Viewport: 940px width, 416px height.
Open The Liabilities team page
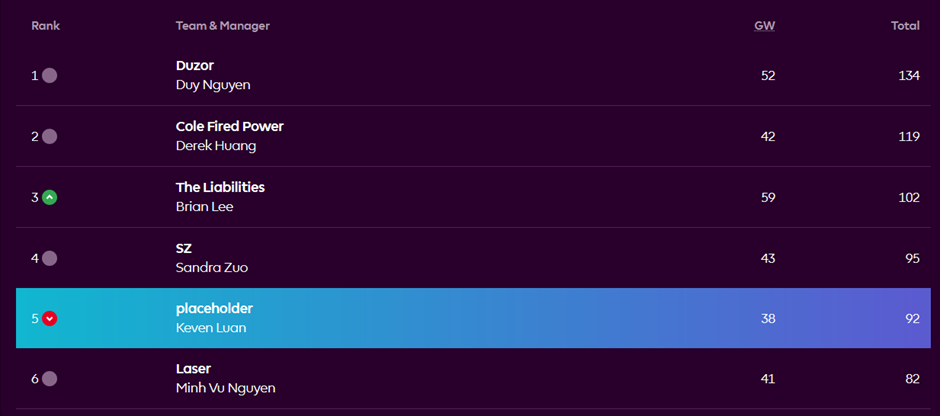tap(220, 187)
